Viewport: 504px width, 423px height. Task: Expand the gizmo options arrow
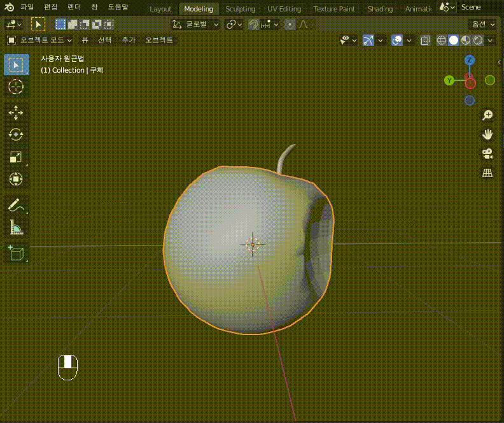[381, 40]
